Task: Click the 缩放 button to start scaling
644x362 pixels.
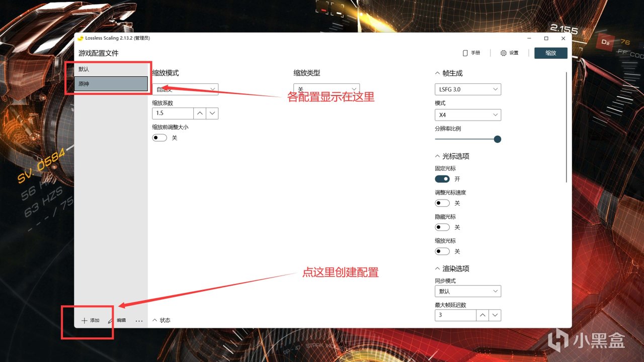Action: coord(551,53)
